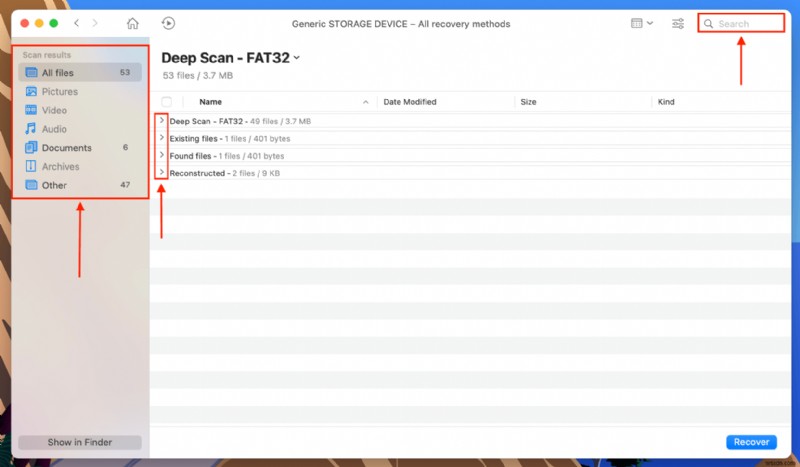Sort by the Kind column
Image resolution: width=800 pixels, height=467 pixels.
(666, 102)
